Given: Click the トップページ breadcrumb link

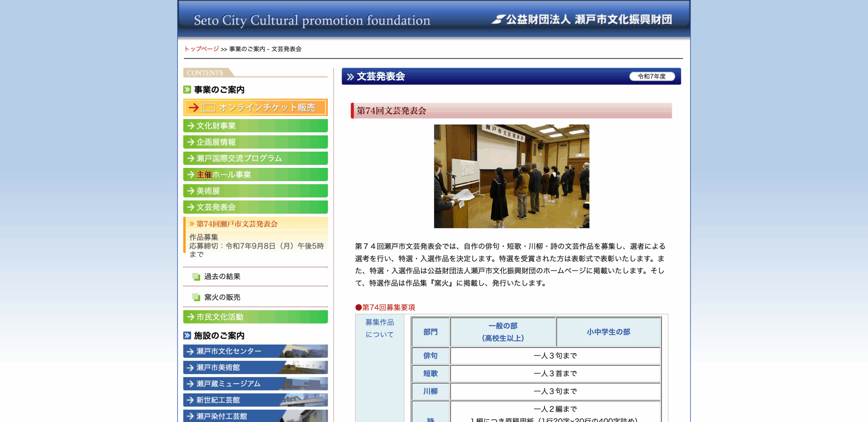Looking at the screenshot, I should 201,49.
